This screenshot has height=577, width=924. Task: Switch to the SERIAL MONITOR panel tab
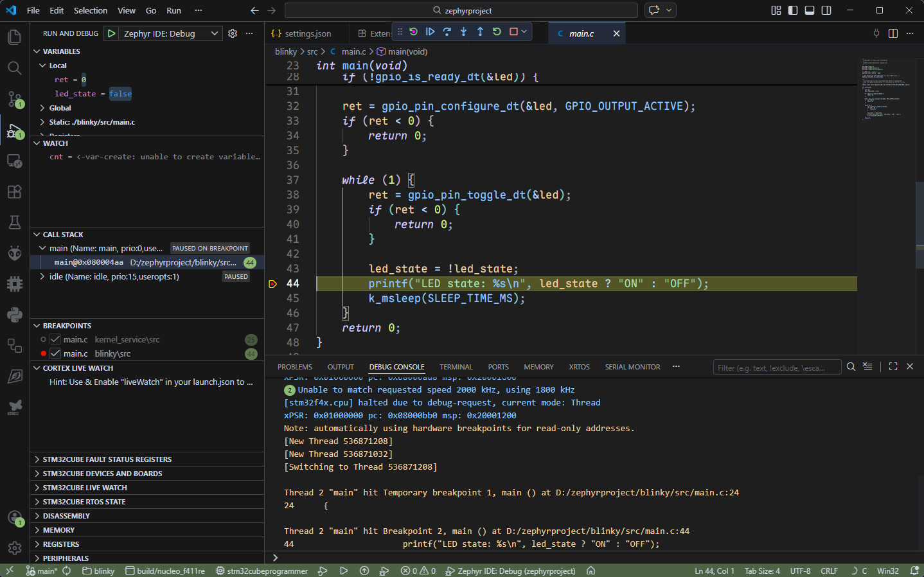pyautogui.click(x=632, y=367)
